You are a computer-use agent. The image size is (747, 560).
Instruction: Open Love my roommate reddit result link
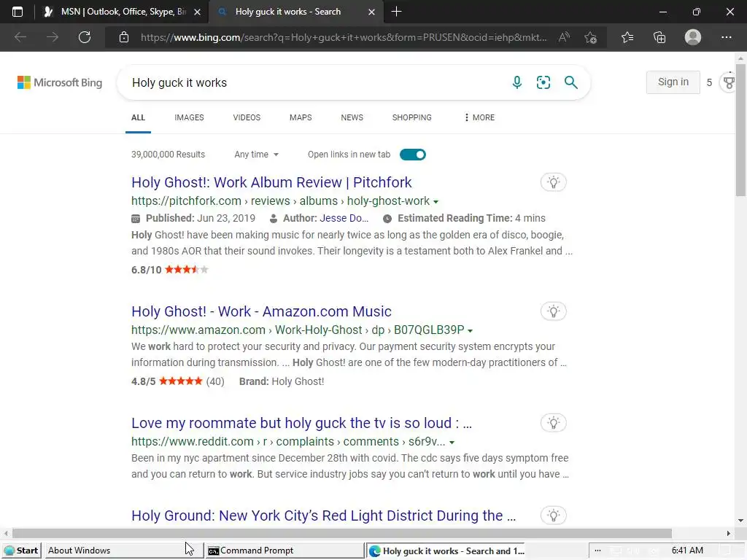301,423
